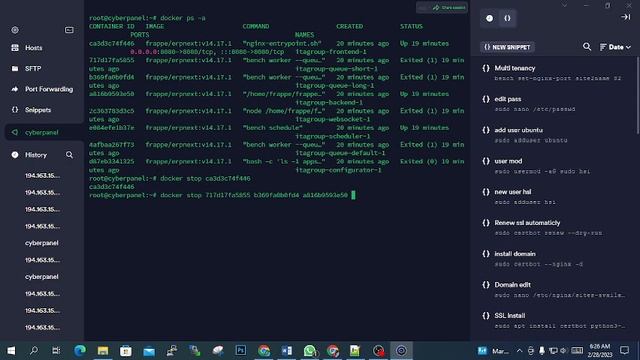Click the terminal icon atop left sidebar
640x360 pixels.
click(69, 30)
